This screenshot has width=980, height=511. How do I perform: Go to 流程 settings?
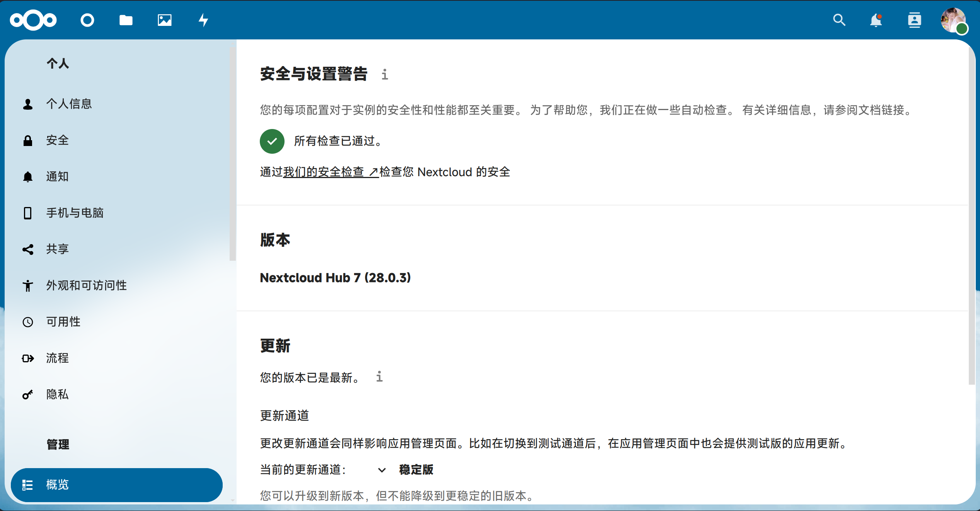point(117,358)
